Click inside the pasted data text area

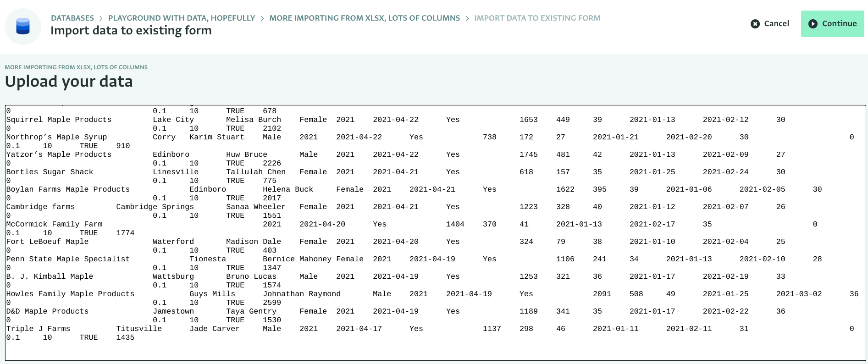(x=435, y=232)
